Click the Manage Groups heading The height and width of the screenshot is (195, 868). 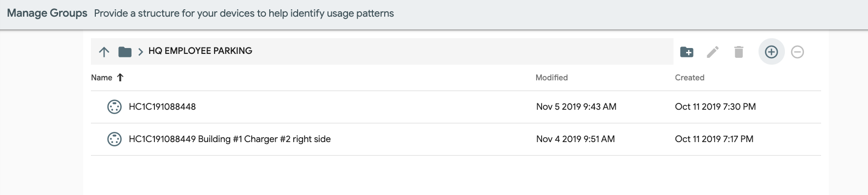point(47,13)
